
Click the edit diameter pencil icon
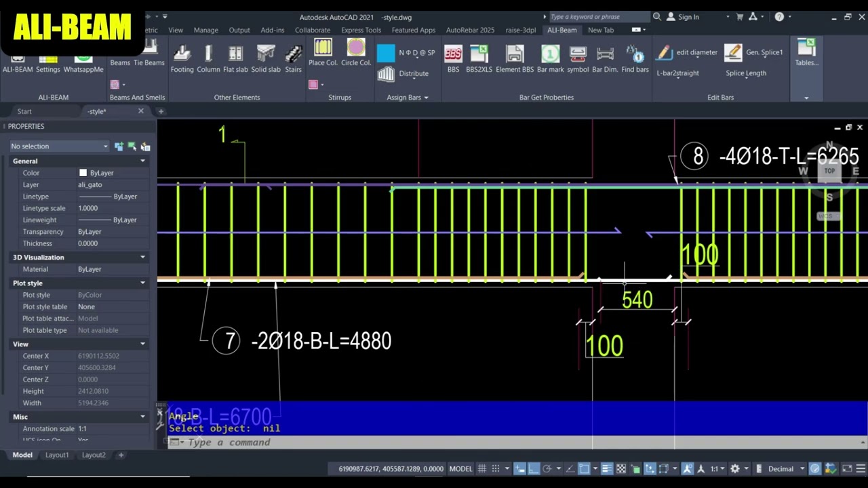click(x=664, y=52)
